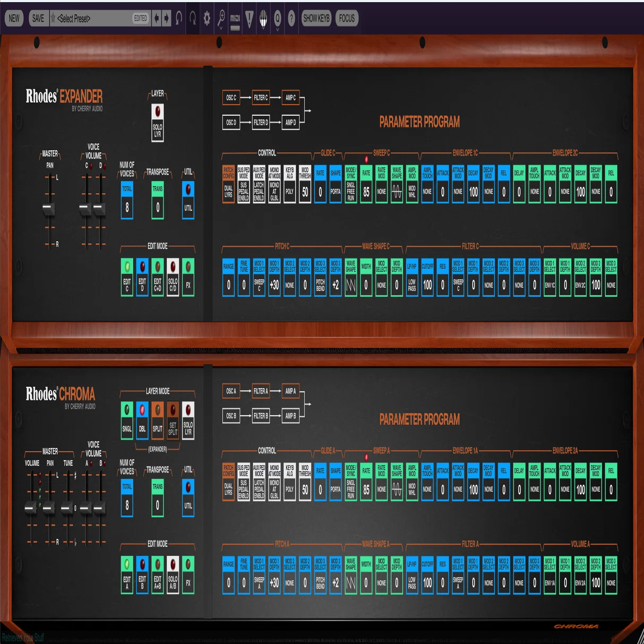This screenshot has width=644, height=644.
Task: Load the previous preset with left arrow
Action: [x=157, y=19]
